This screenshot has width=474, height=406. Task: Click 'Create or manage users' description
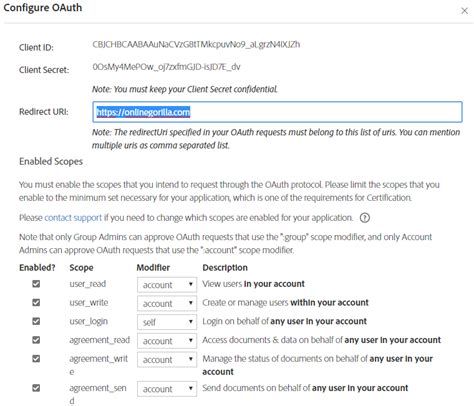tap(285, 302)
